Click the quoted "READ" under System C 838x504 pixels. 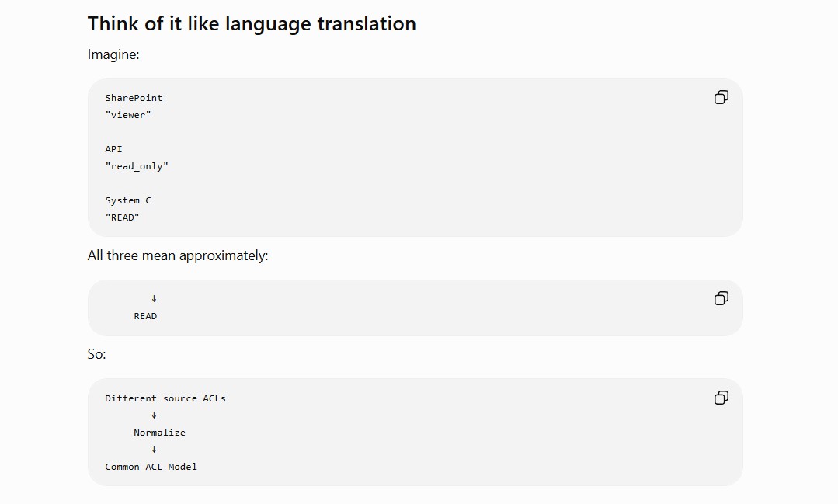pos(123,217)
